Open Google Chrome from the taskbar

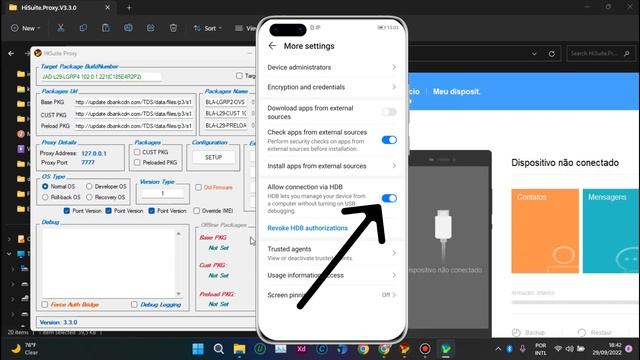[363, 349]
